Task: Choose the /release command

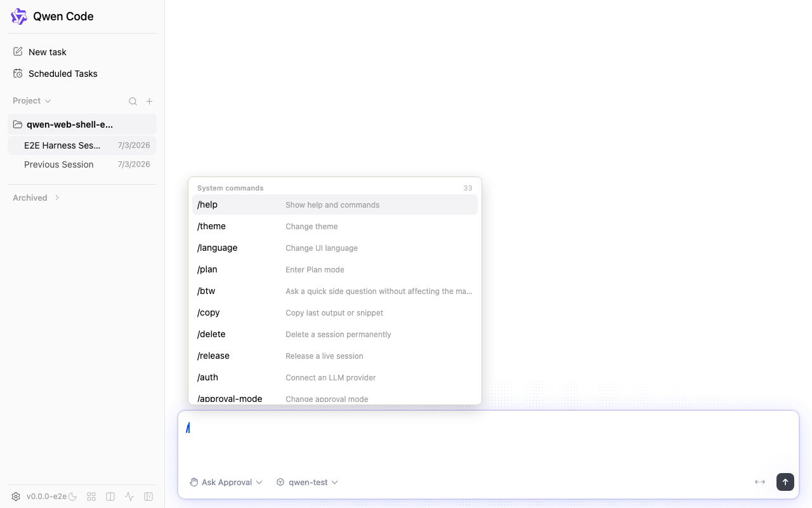Action: tap(335, 356)
